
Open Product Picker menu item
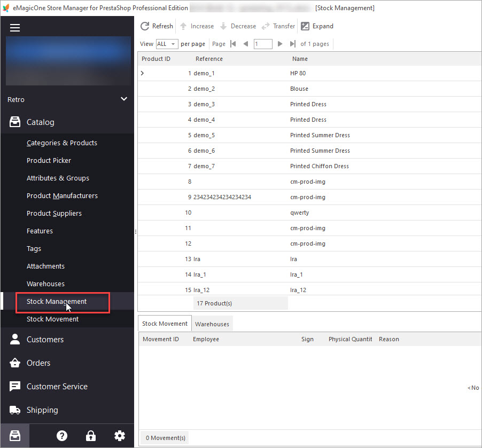[x=49, y=160]
